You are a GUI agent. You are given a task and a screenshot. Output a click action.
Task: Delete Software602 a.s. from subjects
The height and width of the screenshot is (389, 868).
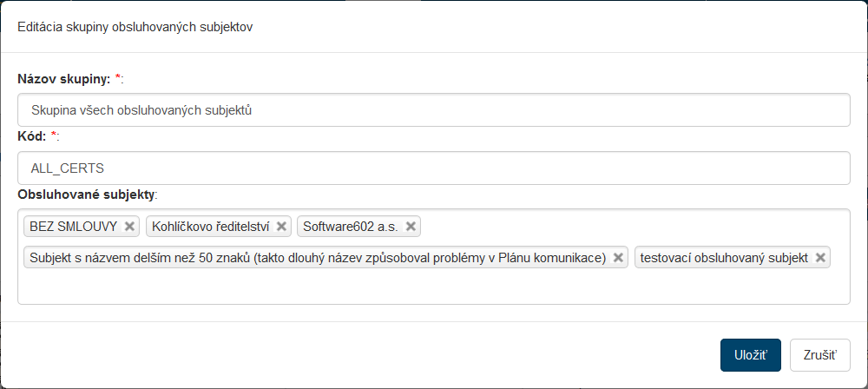pos(411,227)
